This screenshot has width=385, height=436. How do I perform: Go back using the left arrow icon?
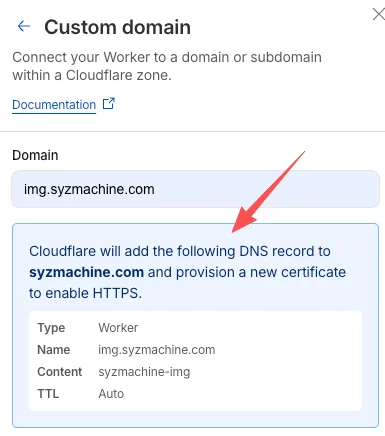(24, 26)
